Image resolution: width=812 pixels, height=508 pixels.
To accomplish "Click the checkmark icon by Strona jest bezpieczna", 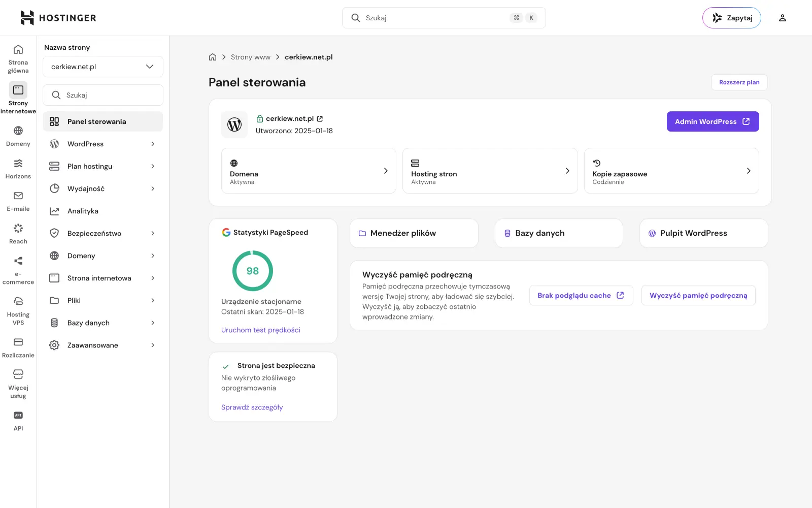I will pos(226,366).
